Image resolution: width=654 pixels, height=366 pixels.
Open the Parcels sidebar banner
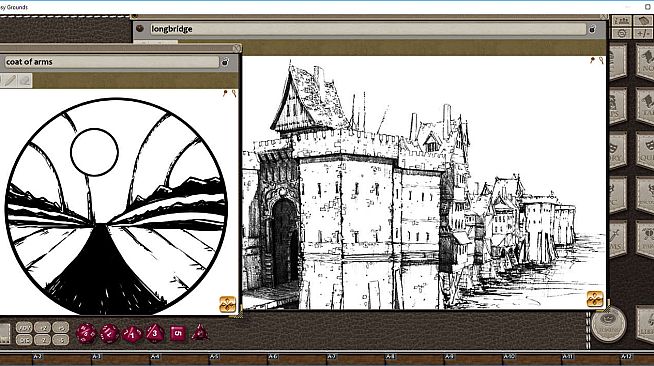(645, 239)
